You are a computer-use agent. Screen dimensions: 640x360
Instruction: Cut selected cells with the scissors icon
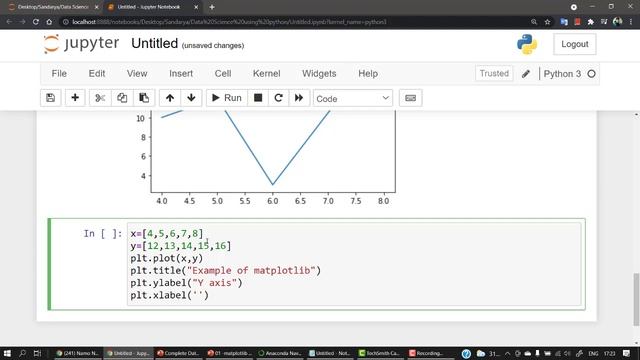(100, 98)
